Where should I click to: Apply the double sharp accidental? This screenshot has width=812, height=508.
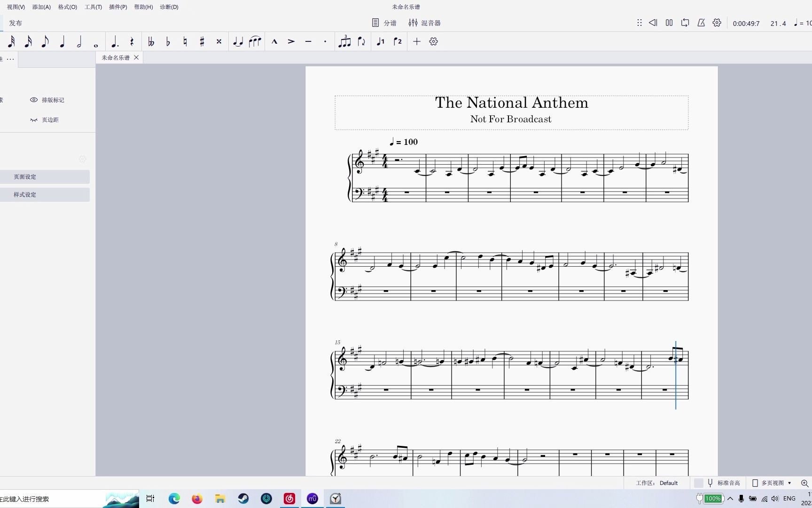coord(219,42)
